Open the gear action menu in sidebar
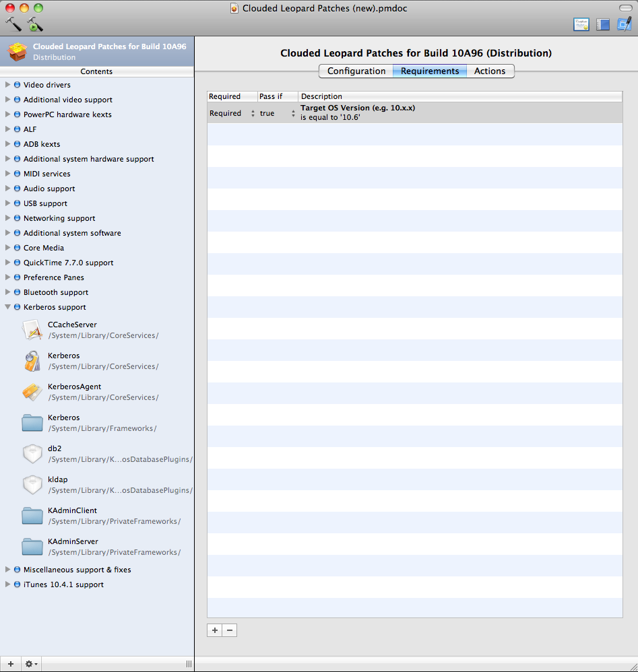Image resolution: width=638 pixels, height=672 pixels. click(x=31, y=664)
